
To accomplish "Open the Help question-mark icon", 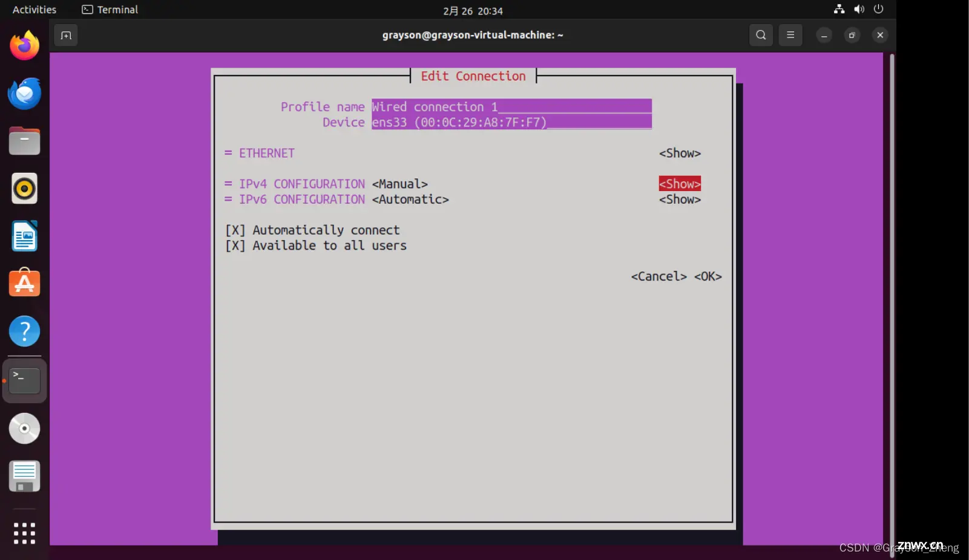I will pyautogui.click(x=24, y=331).
